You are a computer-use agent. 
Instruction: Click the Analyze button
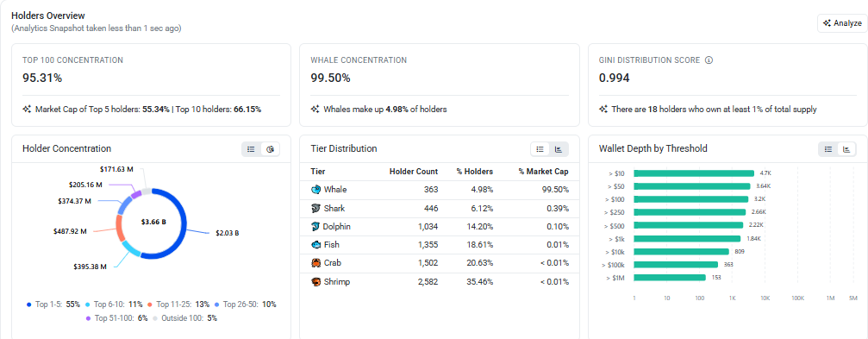pyautogui.click(x=842, y=23)
